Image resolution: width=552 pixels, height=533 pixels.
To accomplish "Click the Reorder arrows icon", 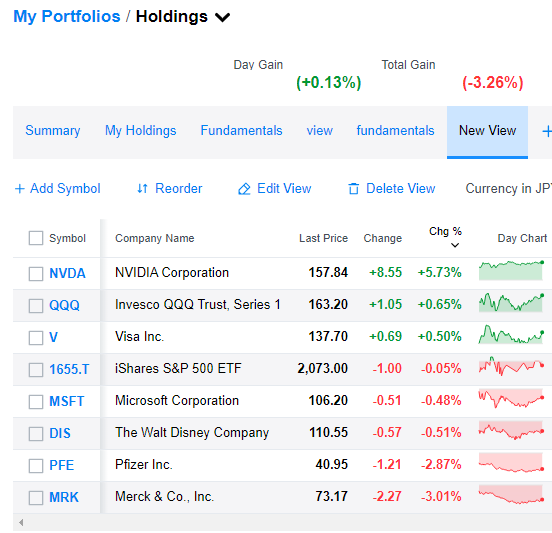I will [x=142, y=189].
